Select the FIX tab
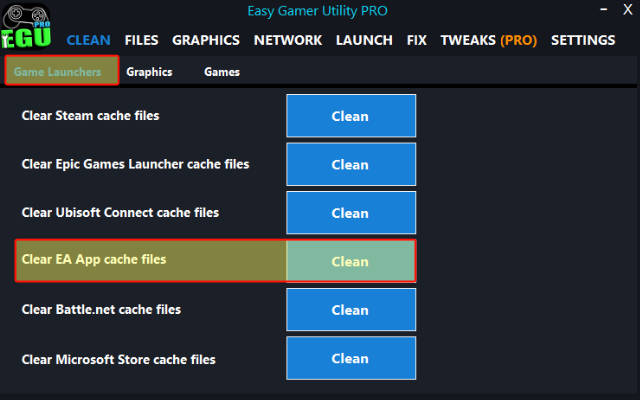The width and height of the screenshot is (640, 400). 417,40
